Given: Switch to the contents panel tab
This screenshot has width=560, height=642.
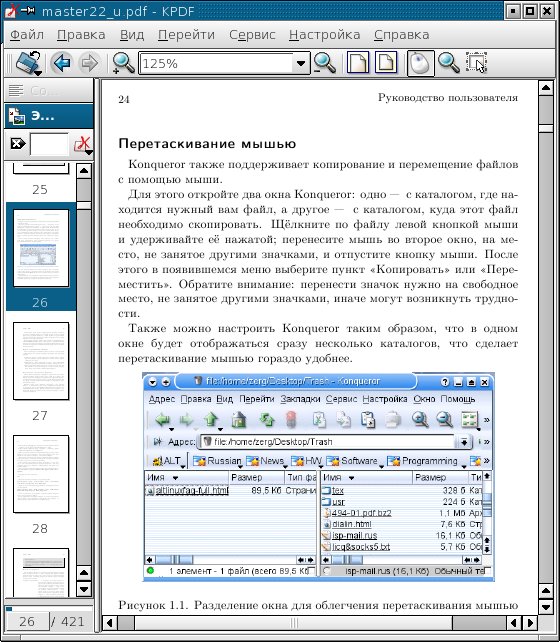Looking at the screenshot, I should [x=49, y=91].
